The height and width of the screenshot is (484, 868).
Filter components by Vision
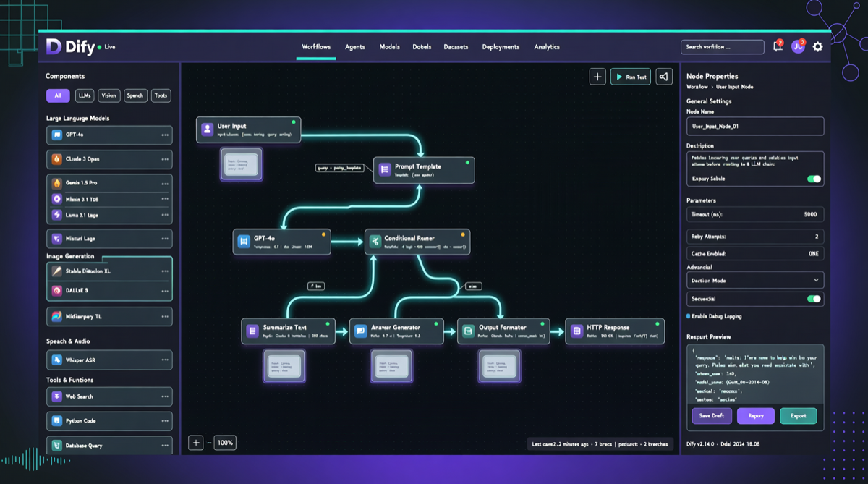pyautogui.click(x=109, y=95)
